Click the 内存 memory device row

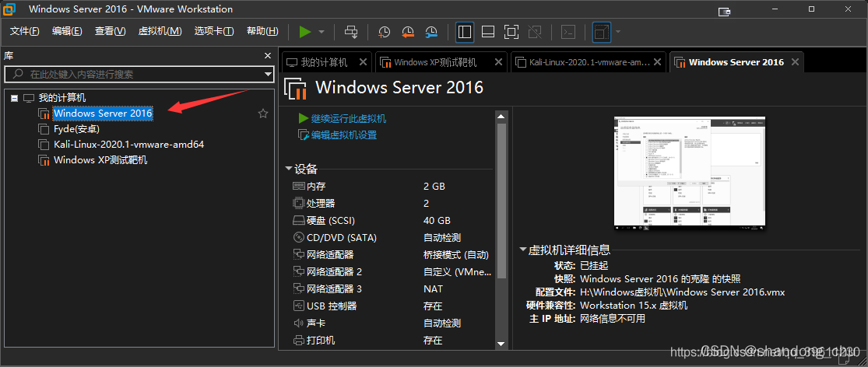392,187
